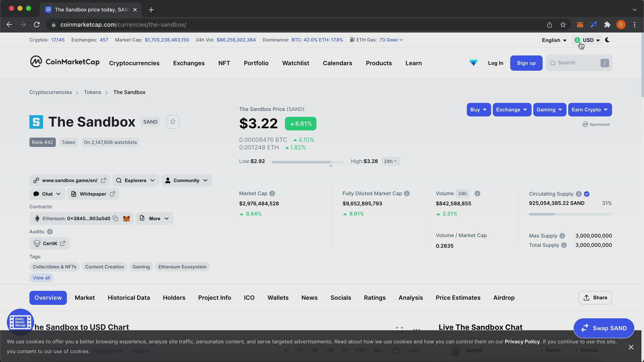Click View all tags
This screenshot has width=644, height=362.
click(x=41, y=278)
